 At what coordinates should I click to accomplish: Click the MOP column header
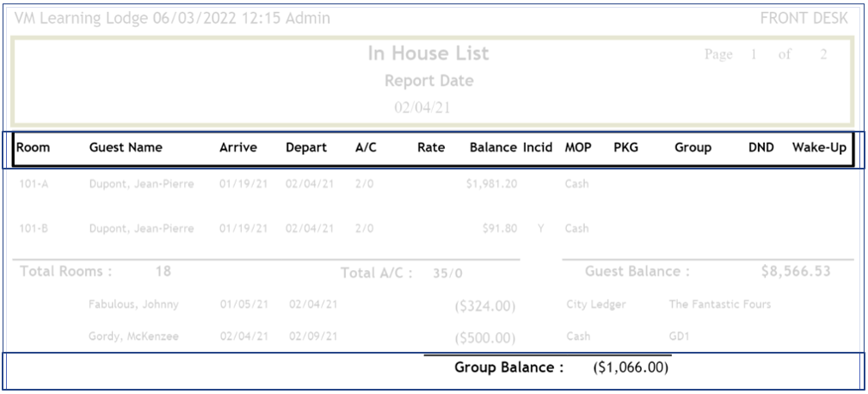[576, 148]
